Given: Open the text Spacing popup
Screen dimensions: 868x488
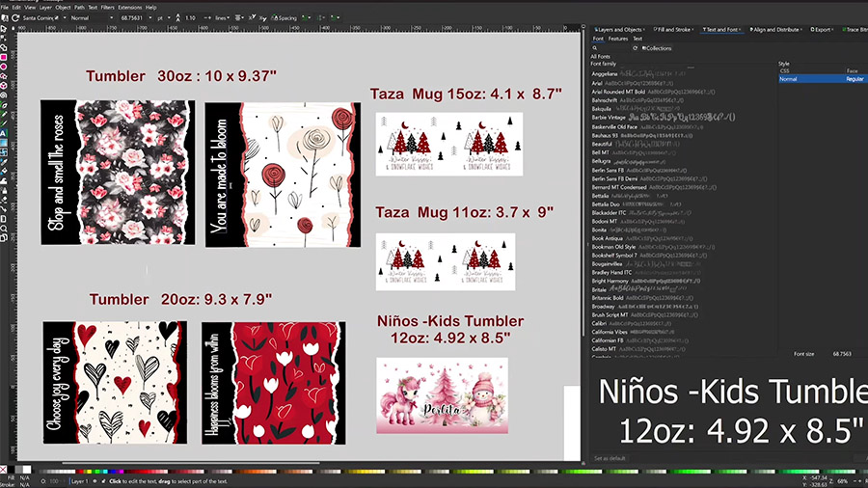Looking at the screenshot, I should [x=284, y=17].
